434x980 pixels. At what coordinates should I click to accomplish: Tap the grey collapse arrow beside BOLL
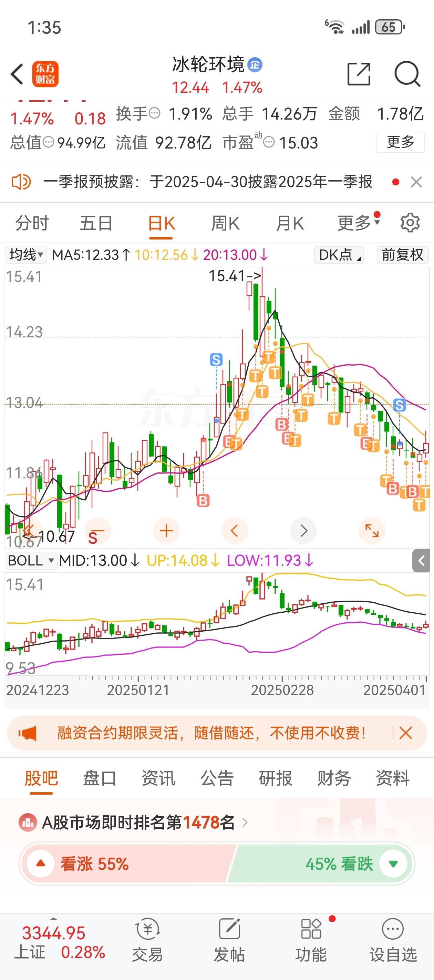pyautogui.click(x=421, y=560)
